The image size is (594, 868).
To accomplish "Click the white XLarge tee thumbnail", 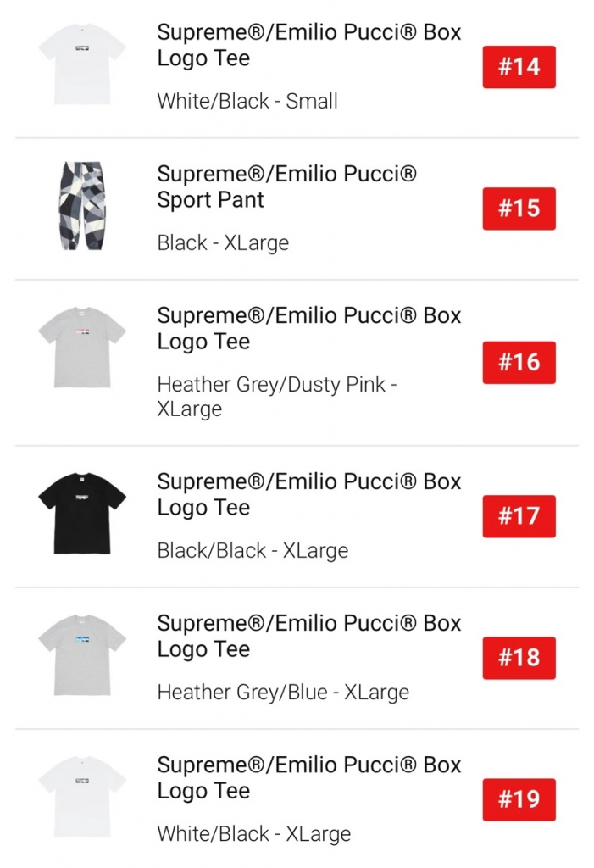I will pos(81,798).
